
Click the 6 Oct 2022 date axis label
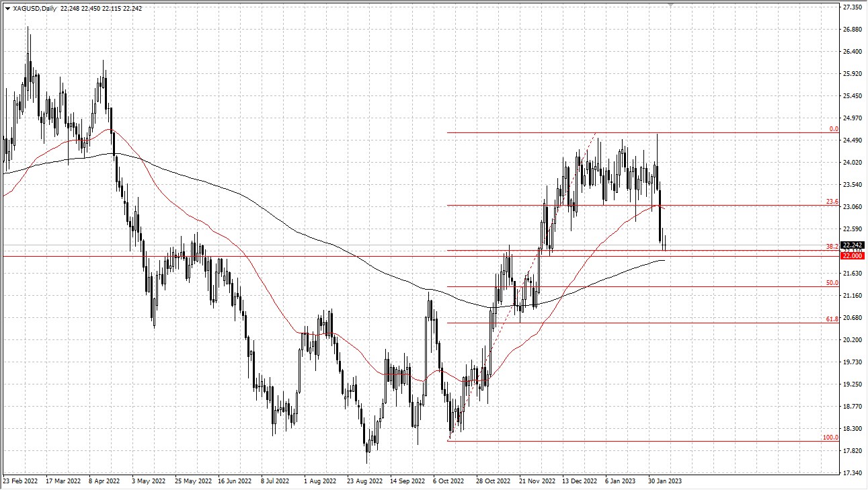point(447,481)
